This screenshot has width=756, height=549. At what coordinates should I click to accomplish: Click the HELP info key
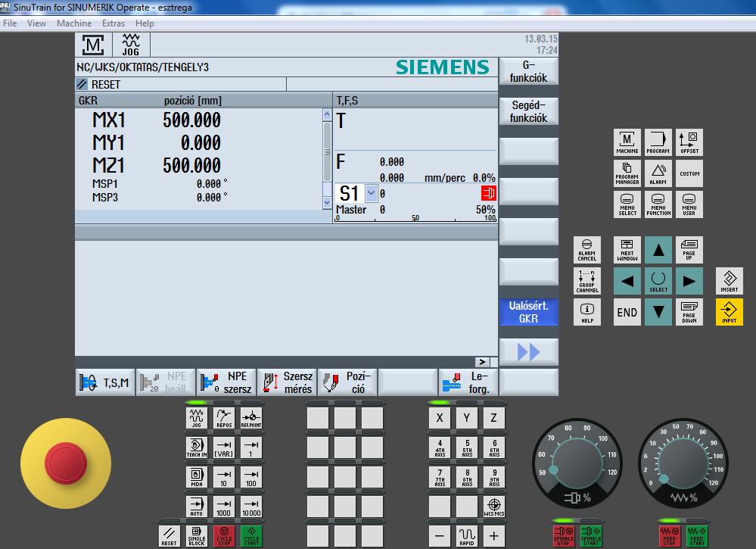(x=586, y=312)
